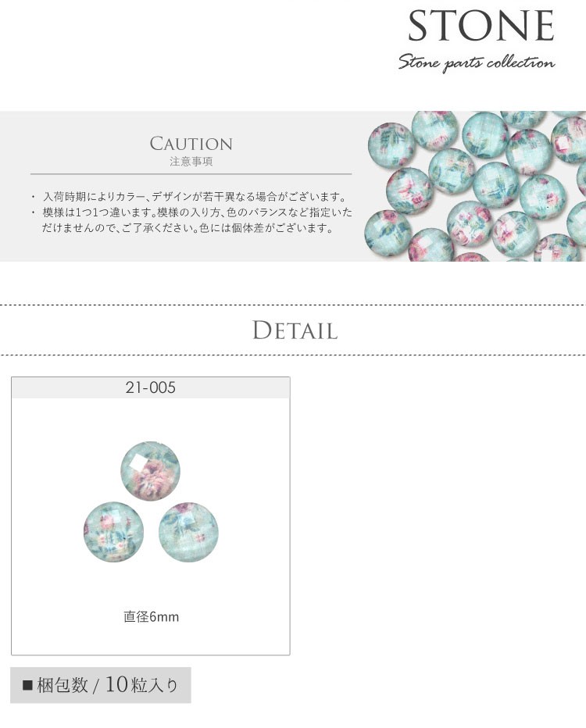Click the first caution bullet about 入荷時期

[x=189, y=197]
